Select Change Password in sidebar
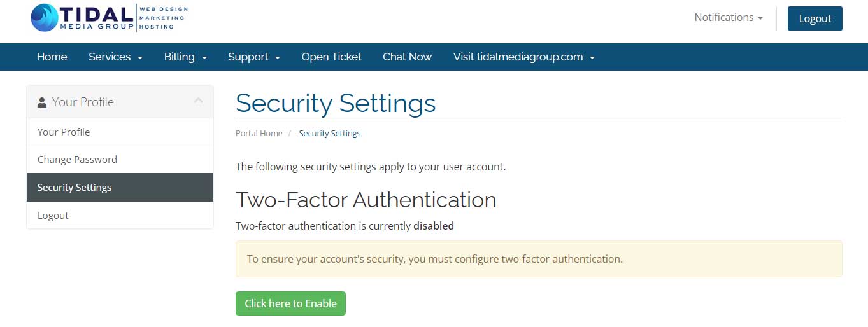 [x=77, y=160]
